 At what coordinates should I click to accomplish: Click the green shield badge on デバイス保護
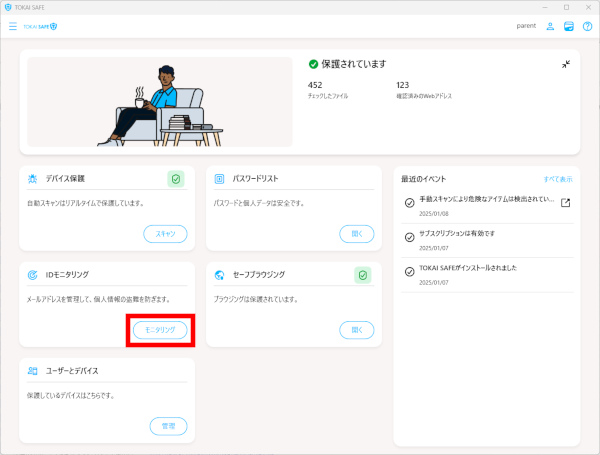click(176, 179)
